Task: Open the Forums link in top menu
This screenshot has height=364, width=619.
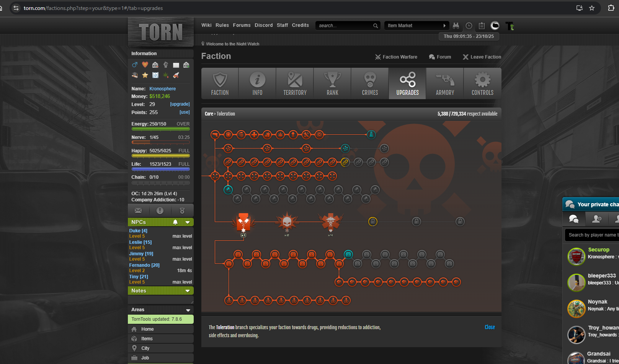Action: pyautogui.click(x=242, y=25)
